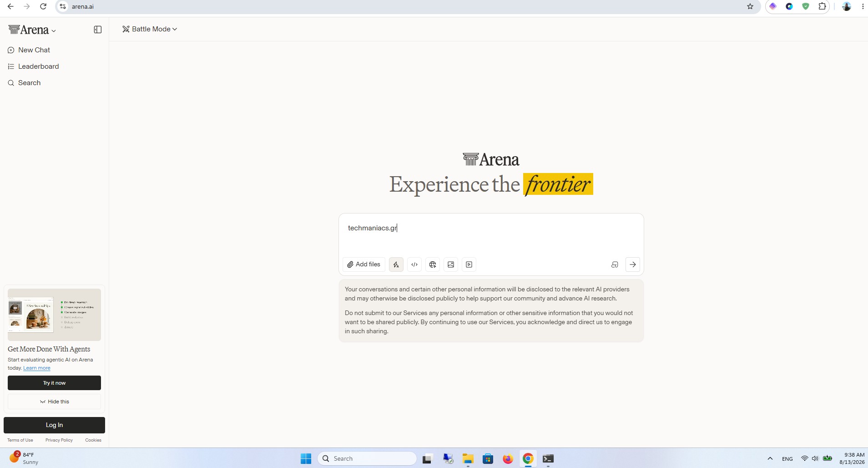868x468 pixels.
Task: Bookmark this page with the star icon
Action: coord(750,6)
